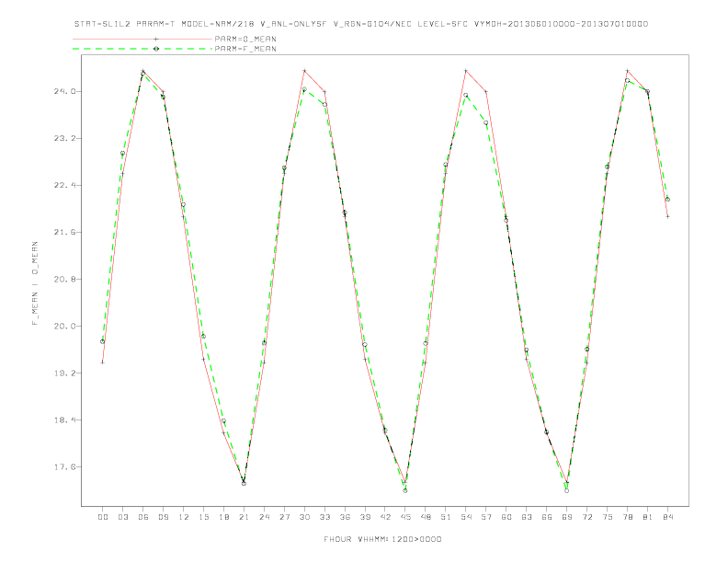Click the x-axis tick label 36
Image resolution: width=728 pixels, height=563 pixels.
click(345, 517)
